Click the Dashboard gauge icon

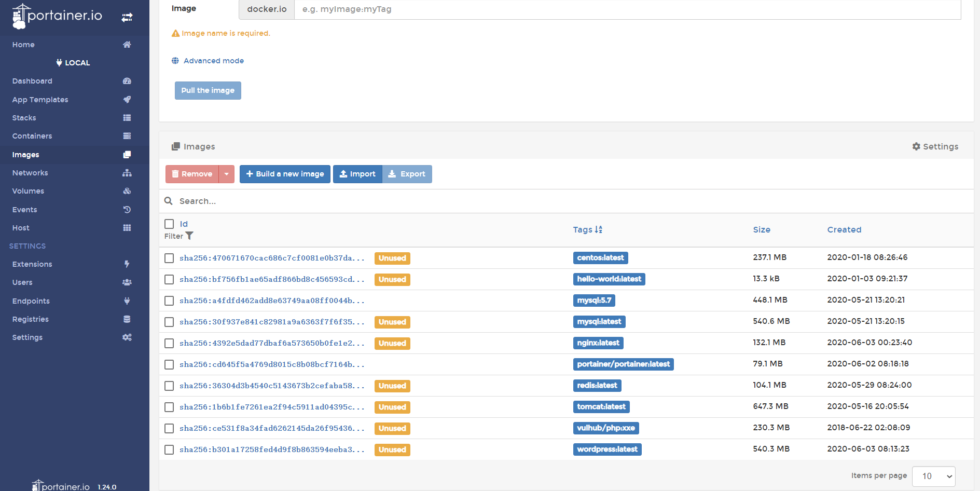pyautogui.click(x=127, y=81)
